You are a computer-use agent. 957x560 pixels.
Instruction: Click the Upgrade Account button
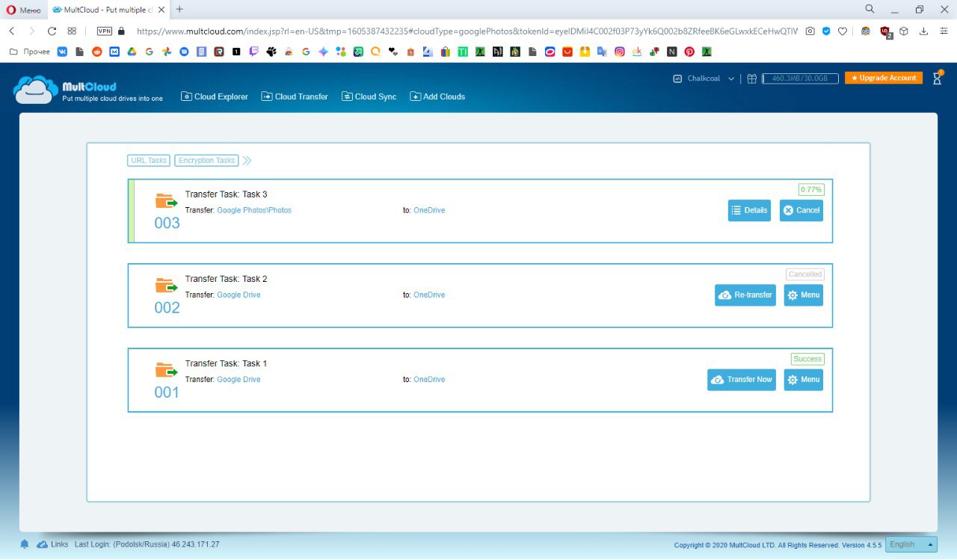click(884, 78)
